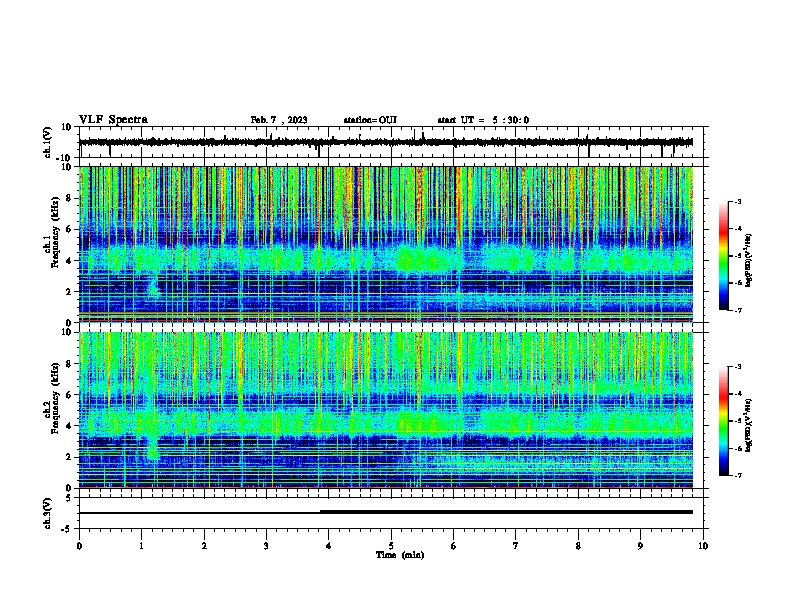The image size is (792, 612).
Task: Click the ch.1 colorbar log(PSD) unit label
Action: (x=748, y=261)
